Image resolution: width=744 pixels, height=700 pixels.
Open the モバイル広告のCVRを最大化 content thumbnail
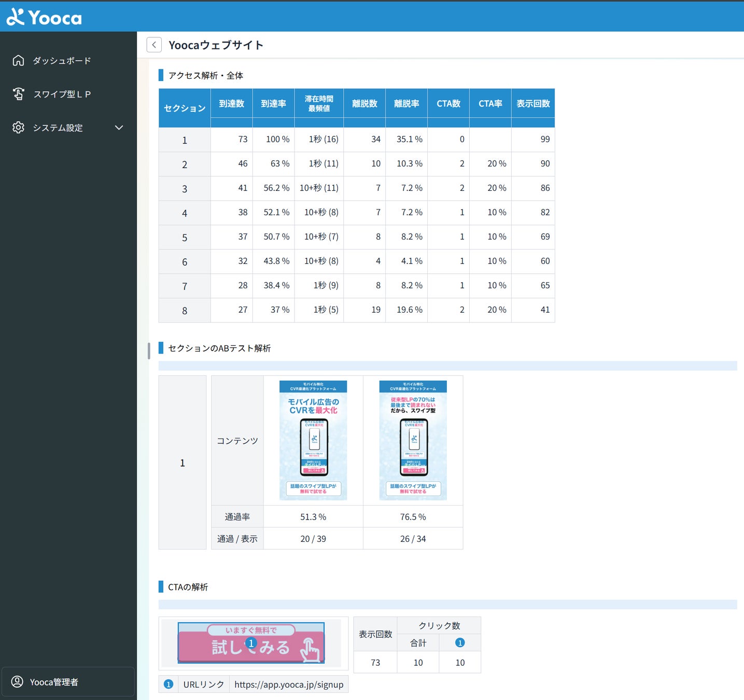click(313, 440)
